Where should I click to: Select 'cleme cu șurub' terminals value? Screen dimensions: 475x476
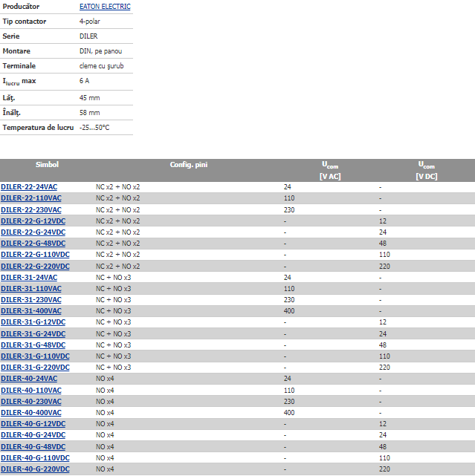[102, 66]
